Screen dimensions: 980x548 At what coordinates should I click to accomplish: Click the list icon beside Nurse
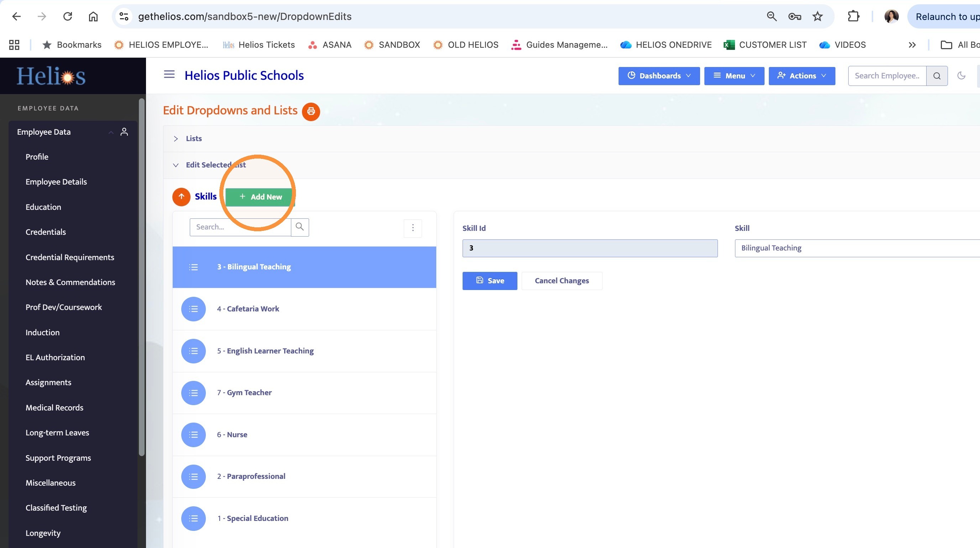click(193, 435)
